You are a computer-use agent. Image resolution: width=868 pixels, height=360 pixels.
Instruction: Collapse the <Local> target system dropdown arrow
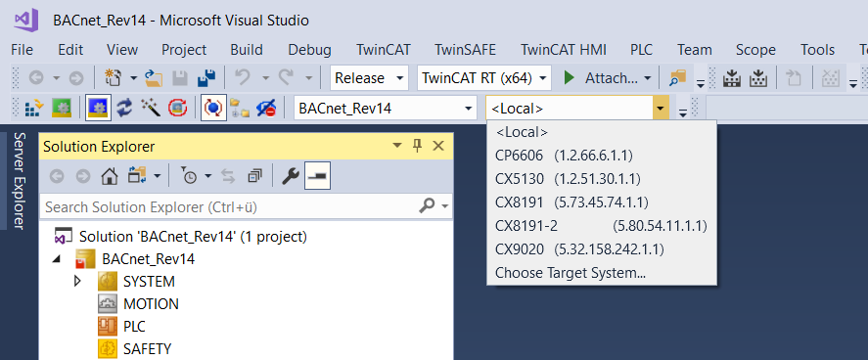pyautogui.click(x=660, y=108)
